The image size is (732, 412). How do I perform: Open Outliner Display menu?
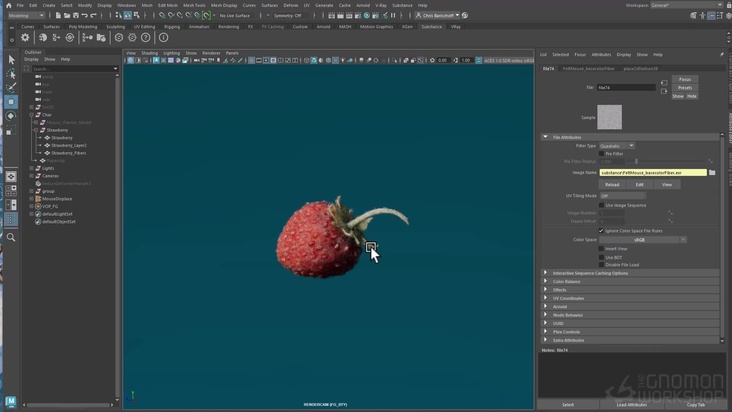pyautogui.click(x=31, y=59)
